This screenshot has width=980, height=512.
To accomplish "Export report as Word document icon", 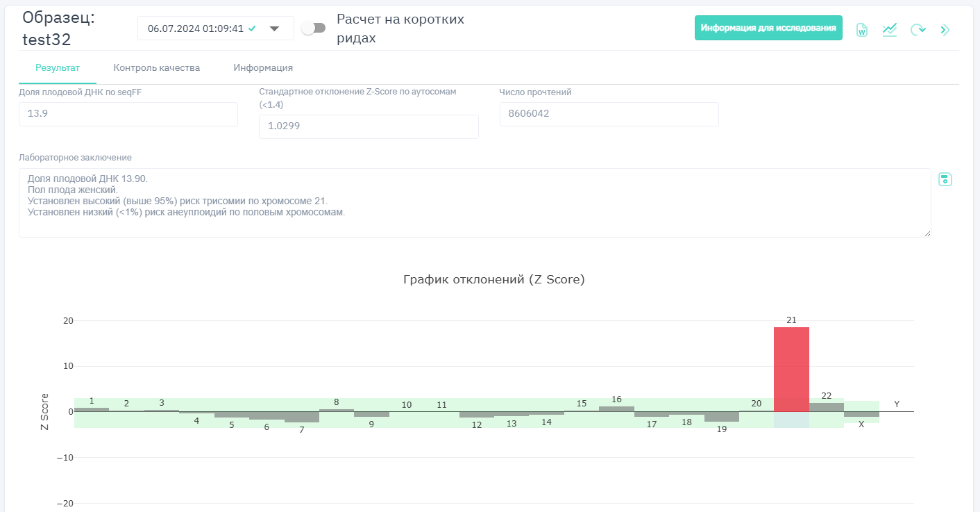I will click(862, 30).
